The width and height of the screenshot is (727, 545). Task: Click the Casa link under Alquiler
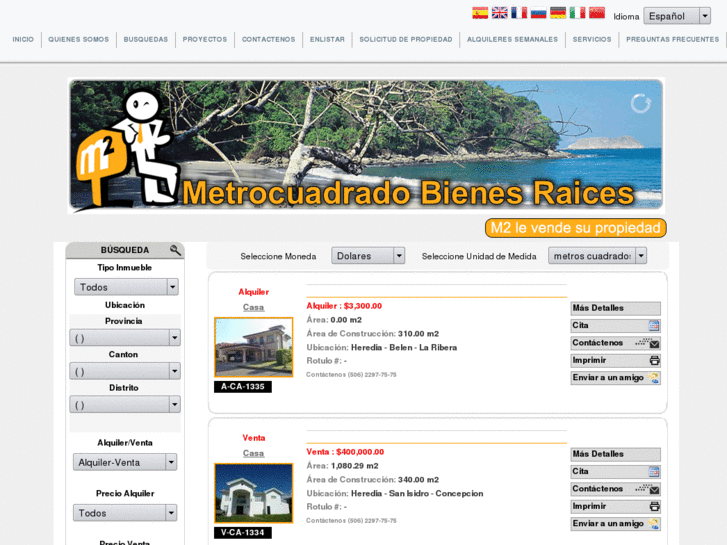pyautogui.click(x=254, y=308)
